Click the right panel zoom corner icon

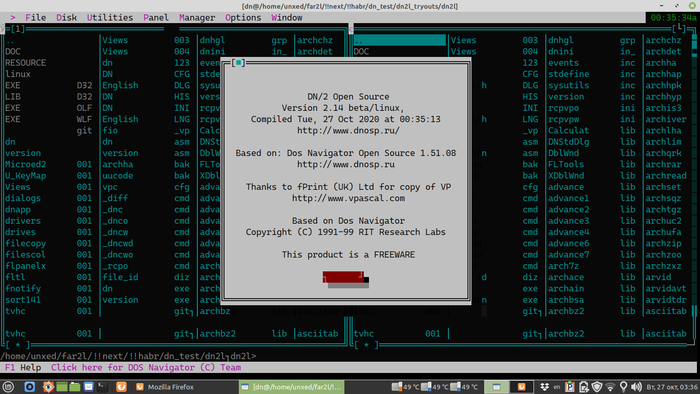(679, 29)
